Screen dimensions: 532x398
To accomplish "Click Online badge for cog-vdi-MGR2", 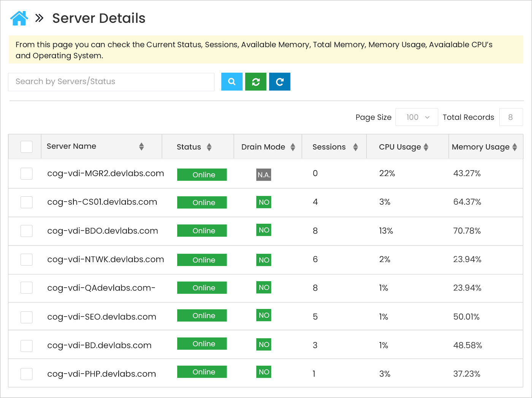I will point(202,175).
